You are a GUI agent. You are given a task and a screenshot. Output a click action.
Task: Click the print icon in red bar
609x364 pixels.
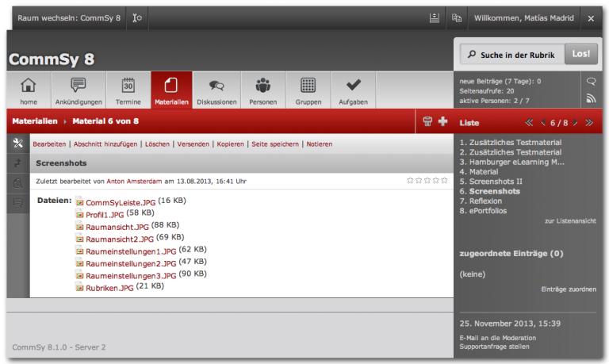(x=427, y=121)
